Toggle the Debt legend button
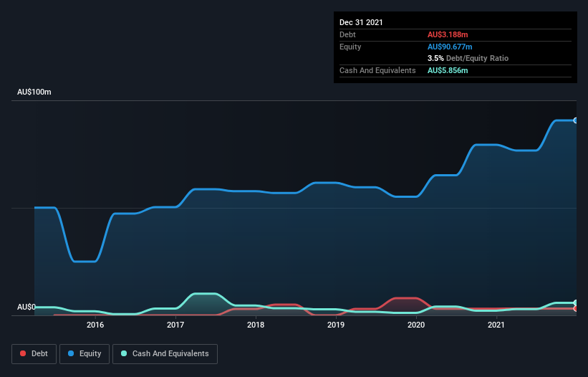Image resolution: width=588 pixels, height=377 pixels. (34, 354)
